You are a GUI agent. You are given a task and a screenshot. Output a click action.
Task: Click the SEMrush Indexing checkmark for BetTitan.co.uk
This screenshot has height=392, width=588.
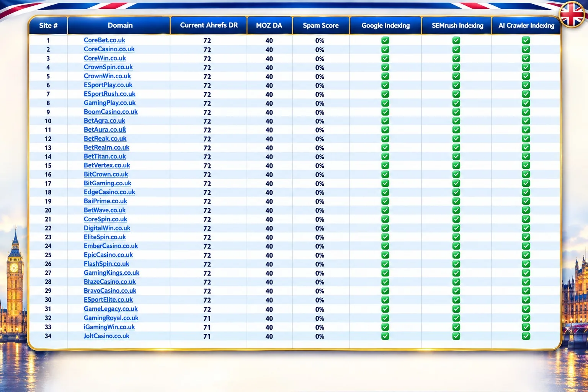coord(456,157)
